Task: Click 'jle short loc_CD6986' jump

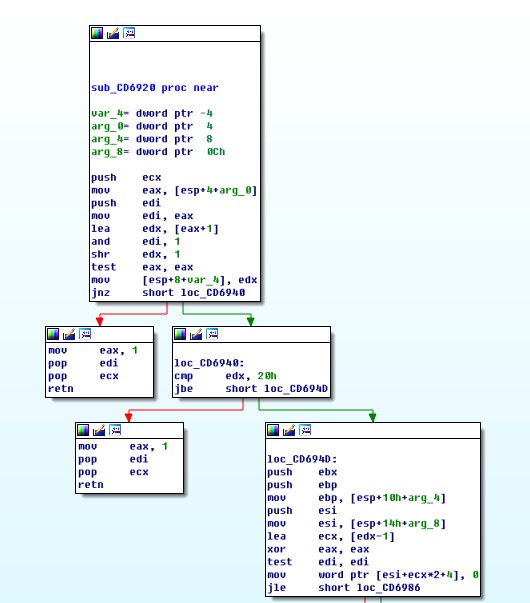Action: pos(344,587)
